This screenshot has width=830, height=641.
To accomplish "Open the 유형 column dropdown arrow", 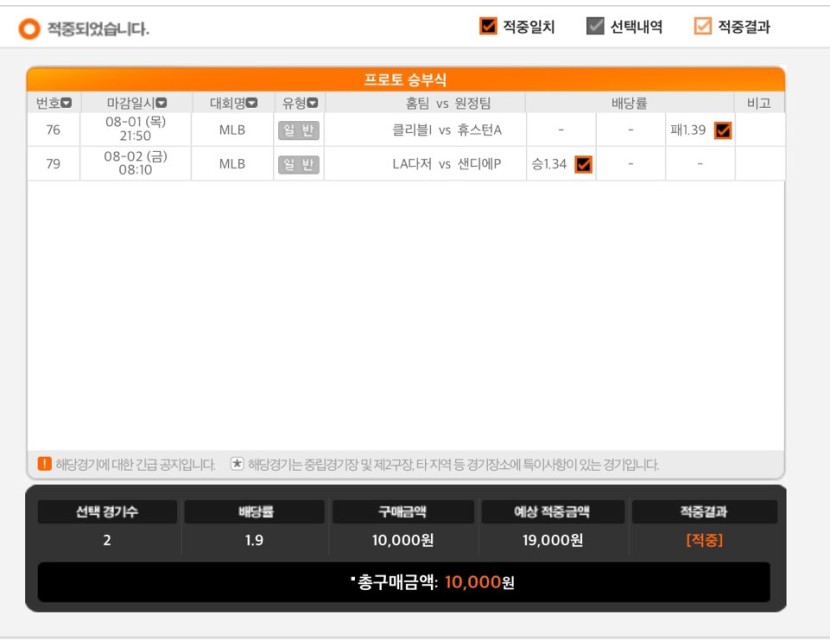I will pos(313,103).
